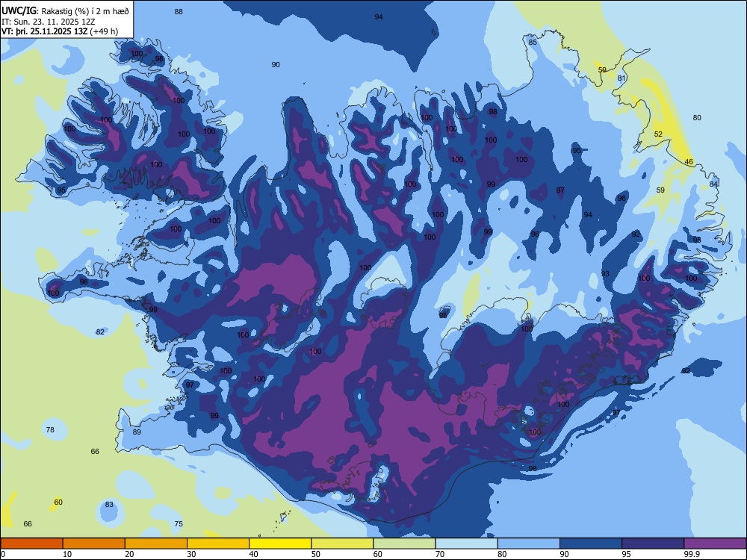Pick the 95–99.9 navy legend swatch
This screenshot has width=747, height=560.
tap(653, 544)
